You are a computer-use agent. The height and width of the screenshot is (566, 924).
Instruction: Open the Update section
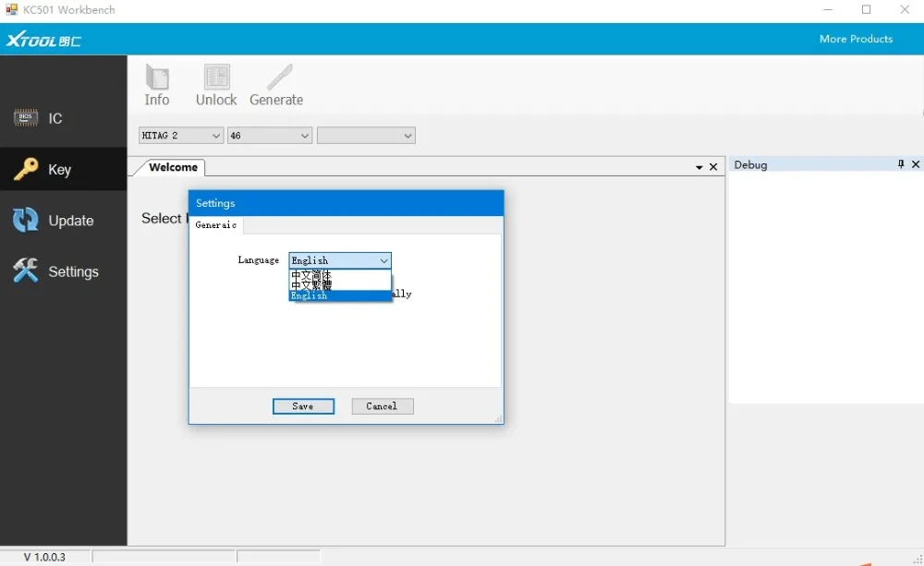click(63, 221)
